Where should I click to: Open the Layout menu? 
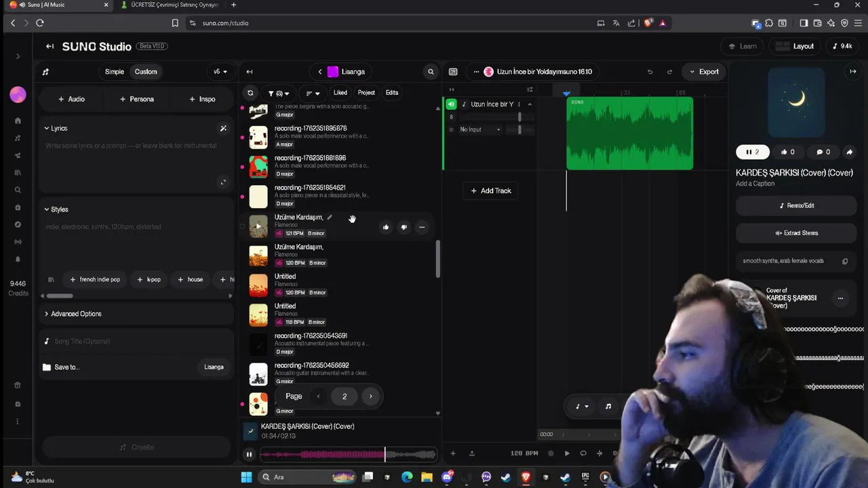pos(795,46)
